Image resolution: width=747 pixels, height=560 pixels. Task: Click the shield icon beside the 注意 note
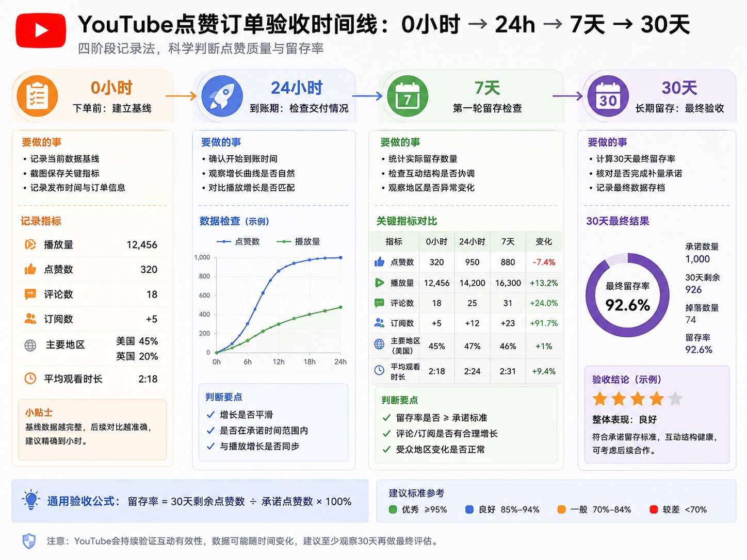(x=29, y=541)
